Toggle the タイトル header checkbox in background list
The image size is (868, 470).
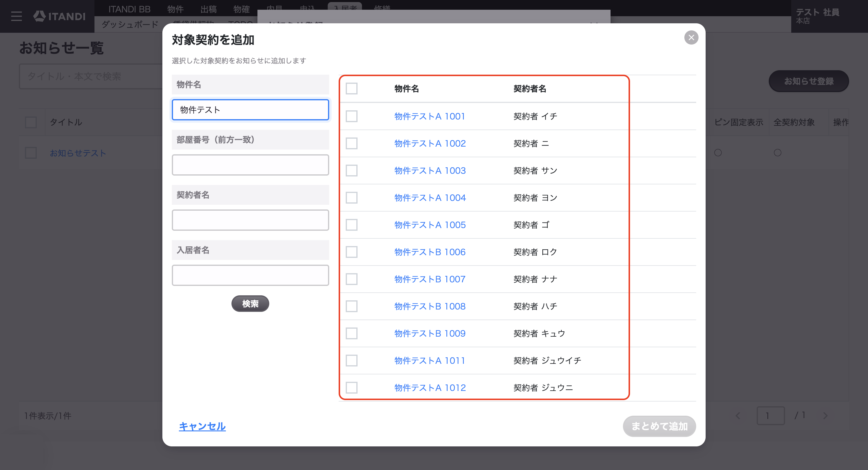[x=31, y=122]
